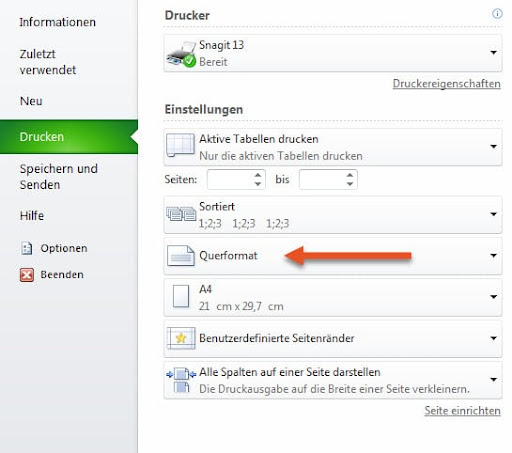The image size is (512, 453).
Task: Increase the Seiten start page value
Action: (258, 175)
